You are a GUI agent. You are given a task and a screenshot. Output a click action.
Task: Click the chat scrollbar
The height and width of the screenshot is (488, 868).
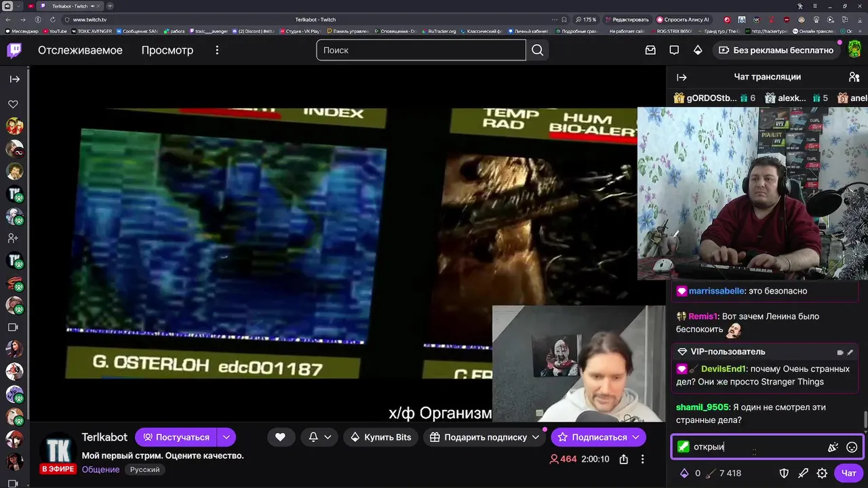coord(865,418)
